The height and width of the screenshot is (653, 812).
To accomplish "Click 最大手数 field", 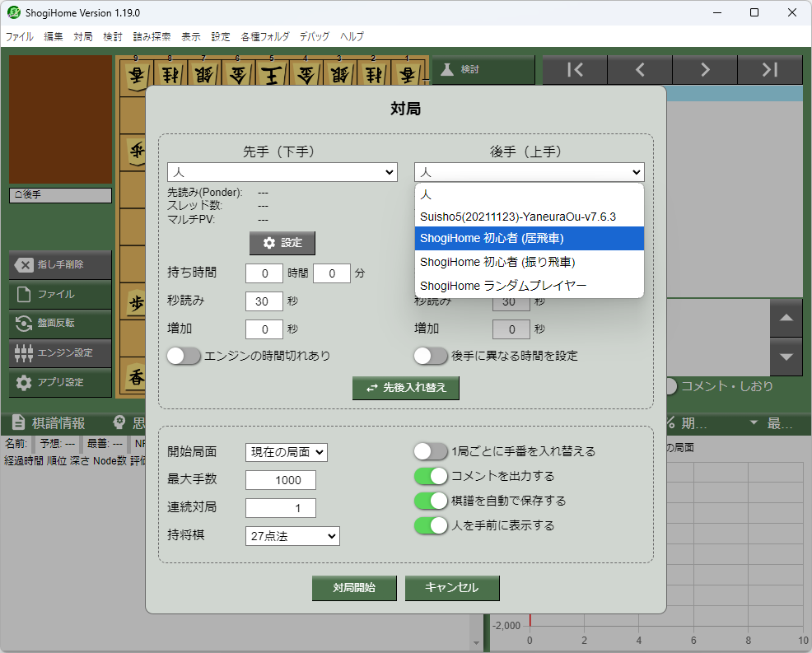I will [x=281, y=480].
